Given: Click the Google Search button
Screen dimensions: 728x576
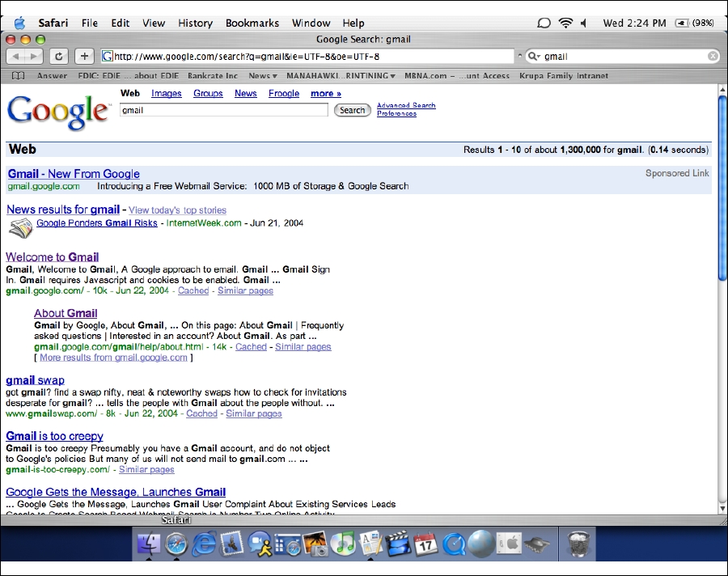Looking at the screenshot, I should pos(353,110).
